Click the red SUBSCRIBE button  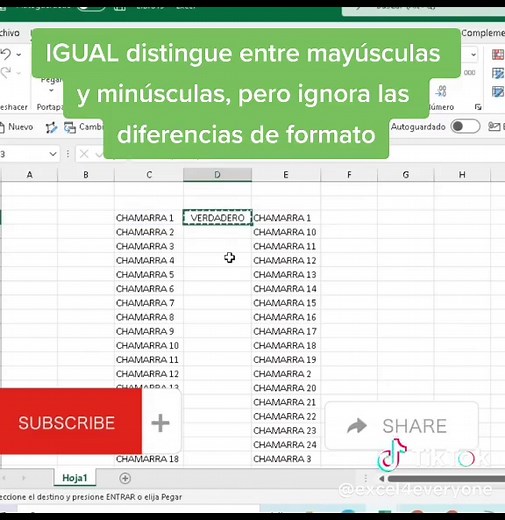71,422
